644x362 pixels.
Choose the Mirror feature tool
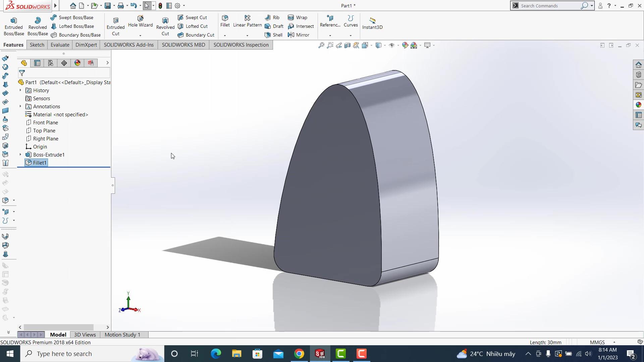[299, 35]
